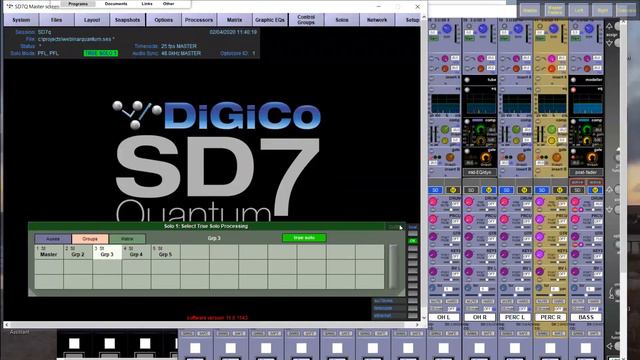Select the Grp 2 cell
Image resolution: width=640 pixels, height=360 pixels.
coord(78,252)
